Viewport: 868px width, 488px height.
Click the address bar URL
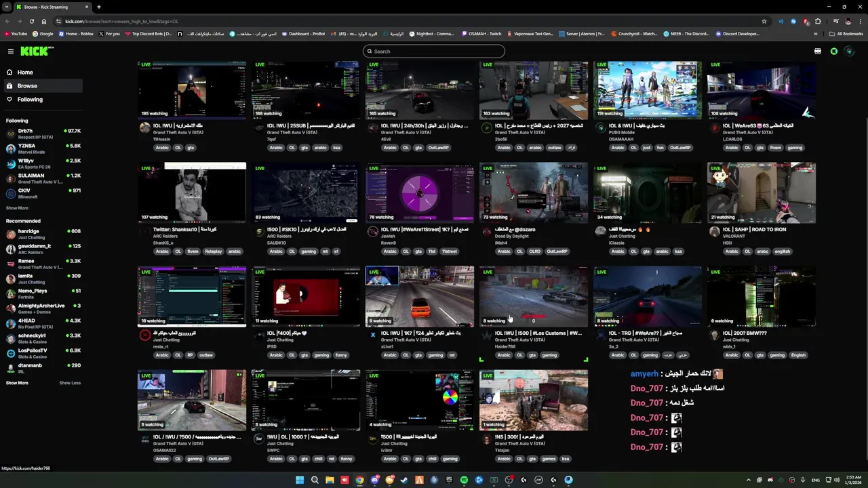point(122,21)
